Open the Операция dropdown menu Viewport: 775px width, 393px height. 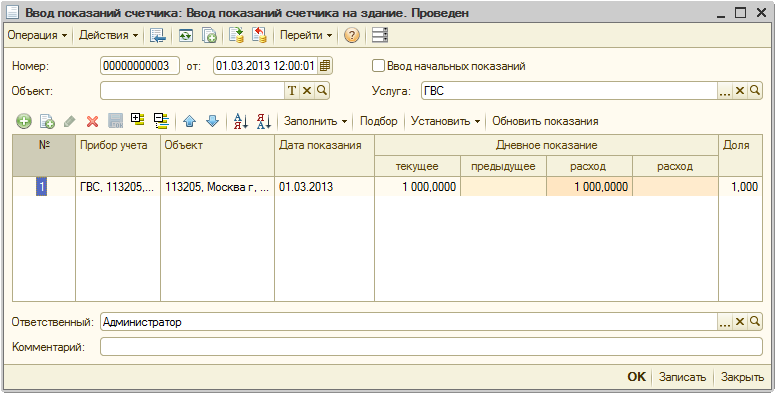click(x=37, y=35)
